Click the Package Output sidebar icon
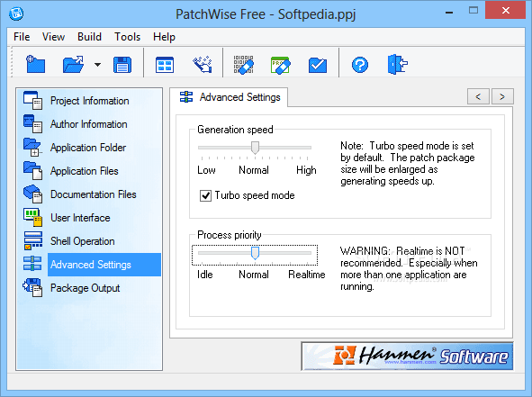532x397 pixels. [32, 287]
